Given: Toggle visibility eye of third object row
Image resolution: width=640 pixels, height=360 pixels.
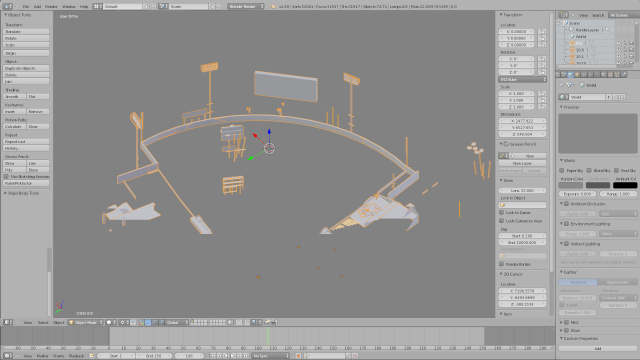Looking at the screenshot, I should click(618, 56).
